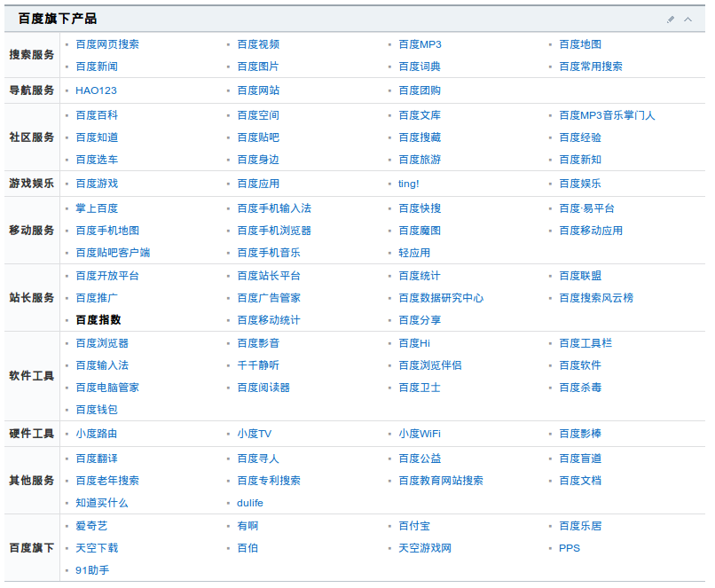Image resolution: width=715 pixels, height=588 pixels.
Task: Click 百度空间 link
Action: (258, 115)
